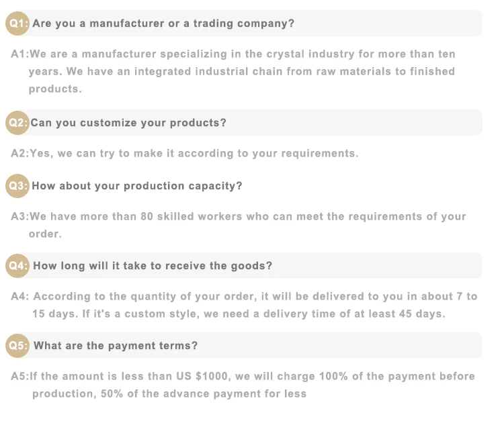Open the payment terms question bar
The image size is (504, 425).
[x=244, y=346]
